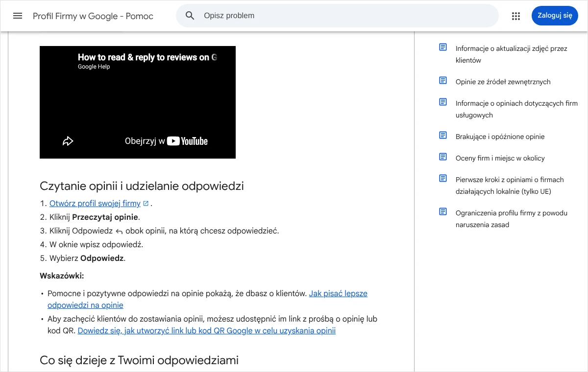Open Ograniczenia profilu firmy z powodu naruszenia zasad
The image size is (588, 372).
[x=512, y=219]
